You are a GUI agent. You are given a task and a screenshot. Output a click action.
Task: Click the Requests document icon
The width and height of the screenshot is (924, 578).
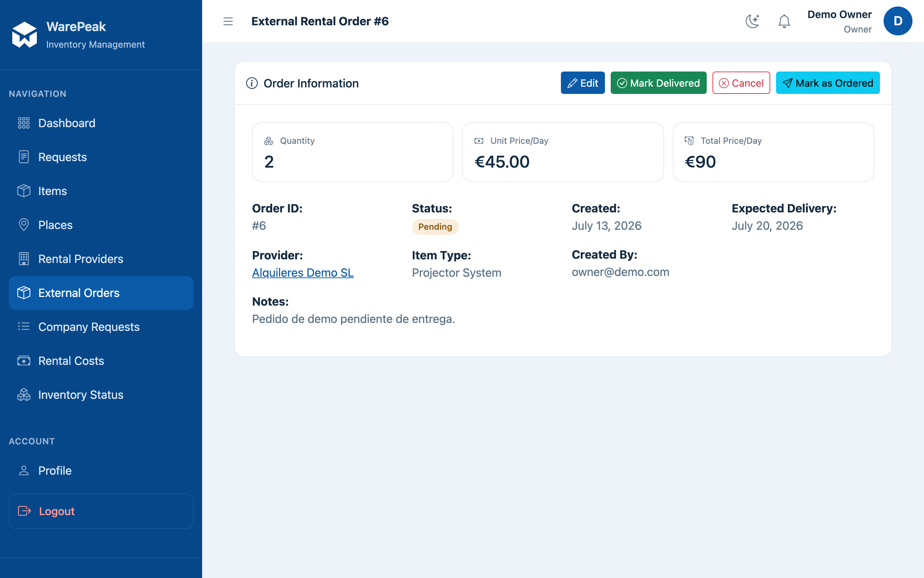tap(24, 157)
